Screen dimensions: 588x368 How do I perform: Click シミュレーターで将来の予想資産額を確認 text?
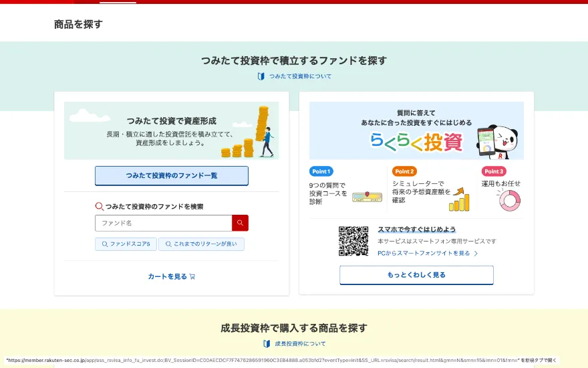[x=421, y=192]
